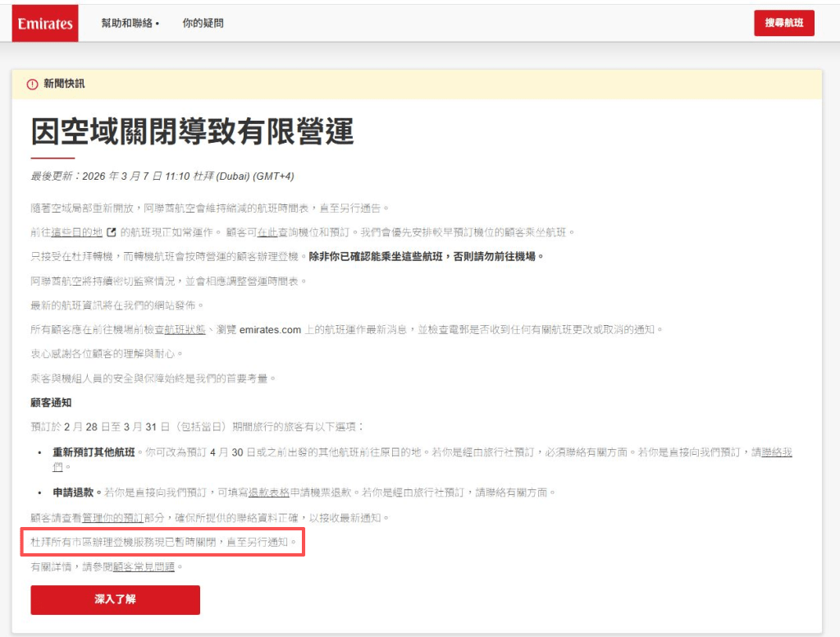Click the 新聞快訊 alert icon

click(x=31, y=84)
